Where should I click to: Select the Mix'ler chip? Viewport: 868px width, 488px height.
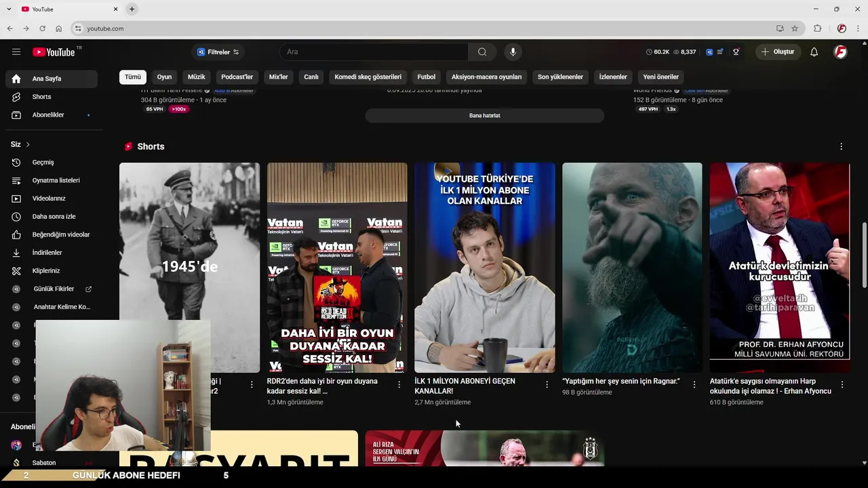point(279,77)
